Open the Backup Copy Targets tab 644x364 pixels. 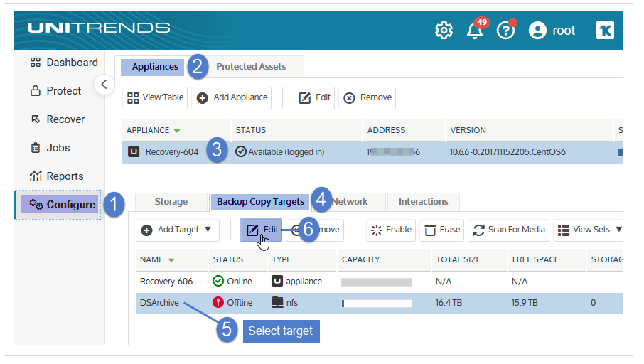click(260, 202)
